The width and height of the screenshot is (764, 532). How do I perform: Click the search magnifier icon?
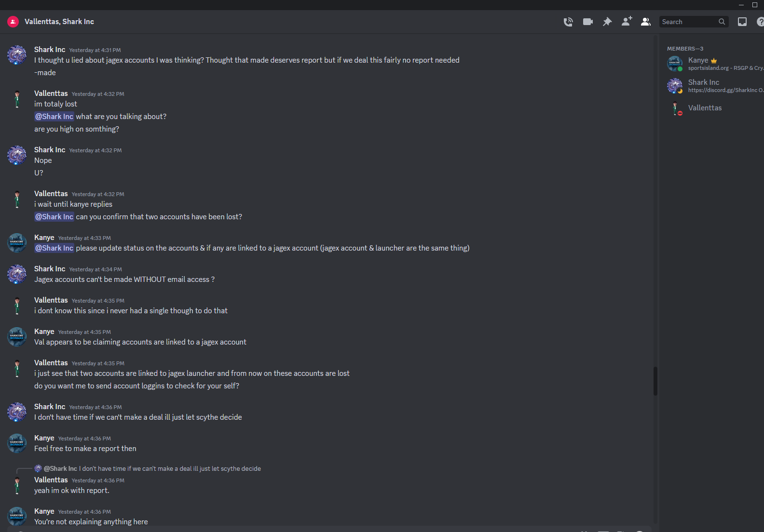coord(722,22)
